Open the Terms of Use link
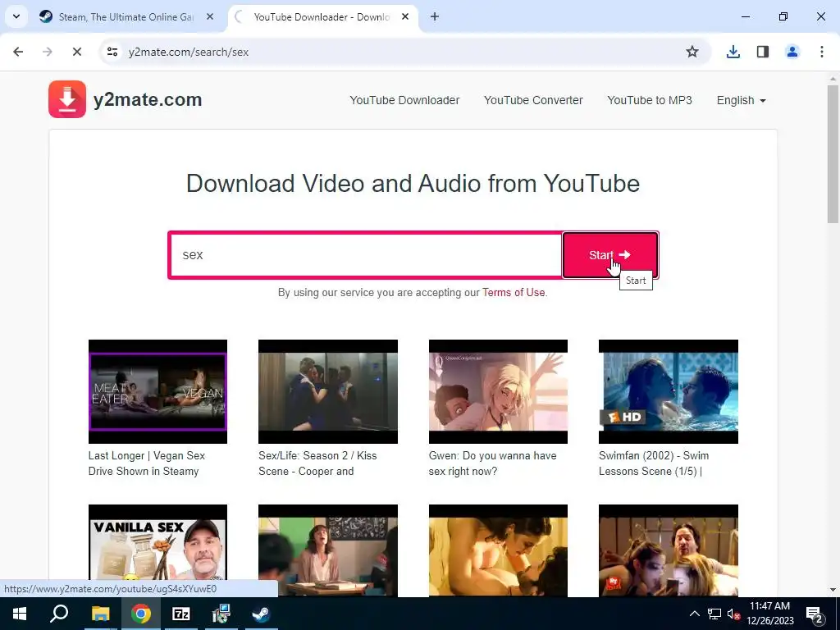This screenshot has height=630, width=840. 514,293
